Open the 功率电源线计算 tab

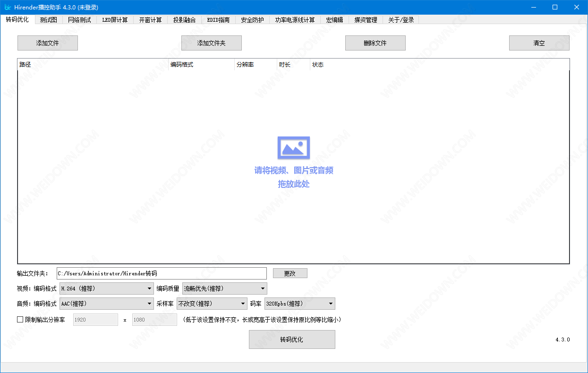295,20
